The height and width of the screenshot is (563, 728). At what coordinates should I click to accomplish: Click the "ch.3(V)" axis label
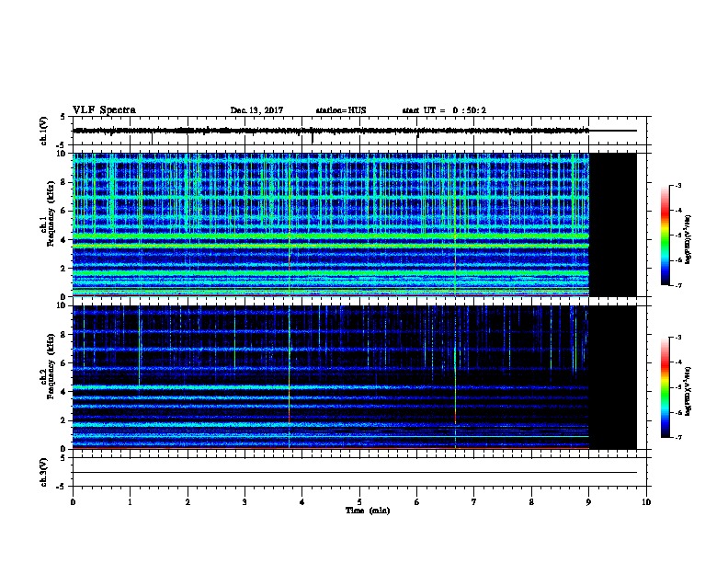point(43,472)
